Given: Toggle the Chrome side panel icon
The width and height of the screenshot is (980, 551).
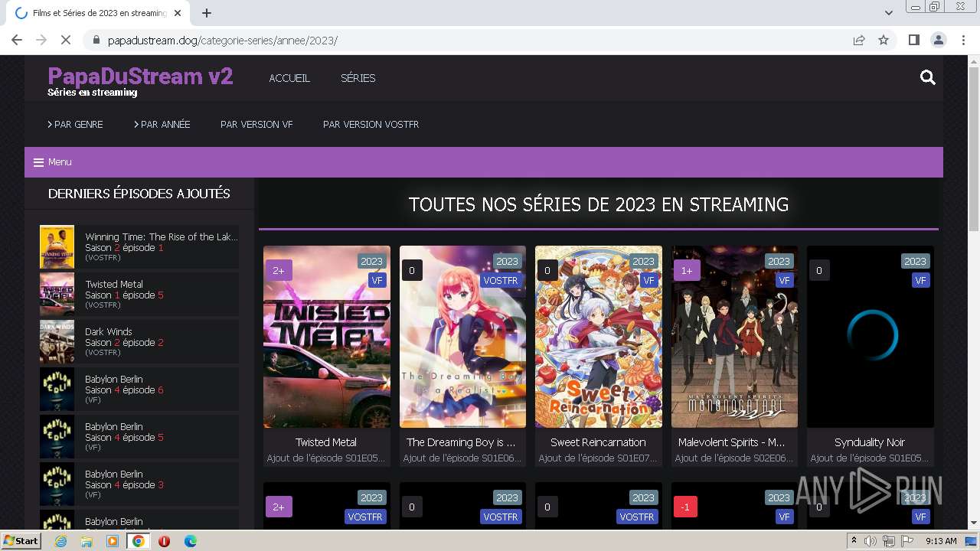Looking at the screenshot, I should coord(913,40).
